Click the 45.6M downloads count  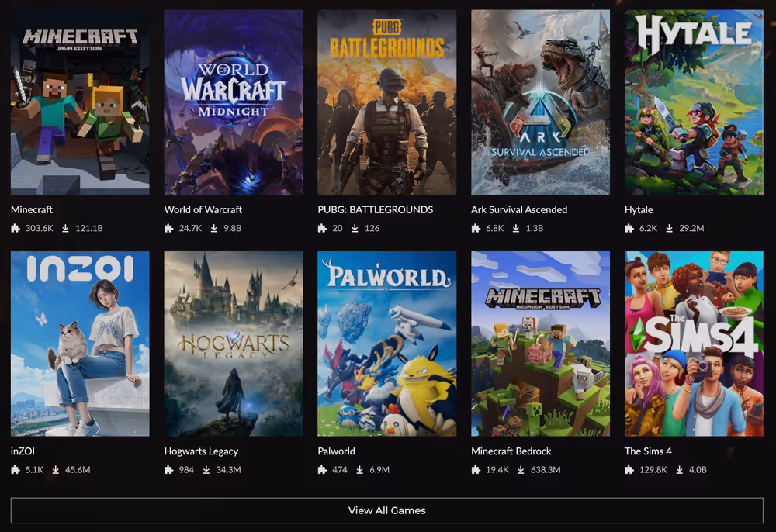[78, 470]
